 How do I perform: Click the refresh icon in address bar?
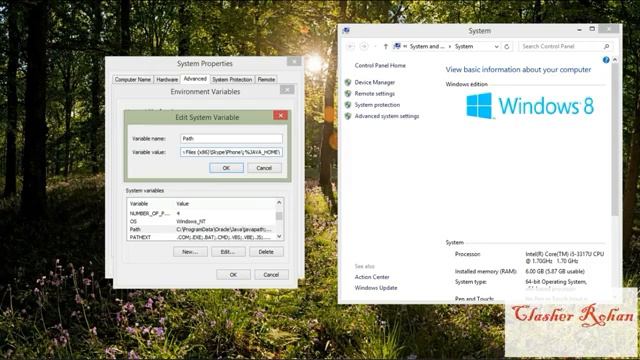click(x=507, y=47)
